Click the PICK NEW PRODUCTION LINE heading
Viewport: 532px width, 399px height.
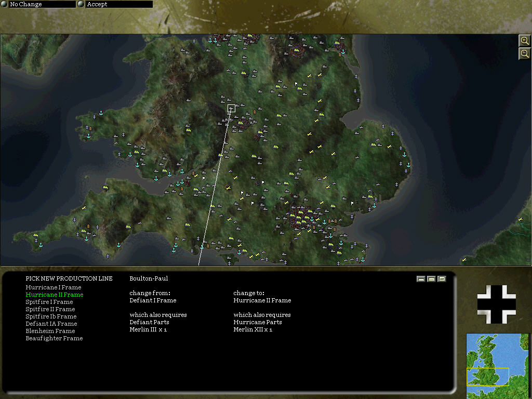(69, 278)
